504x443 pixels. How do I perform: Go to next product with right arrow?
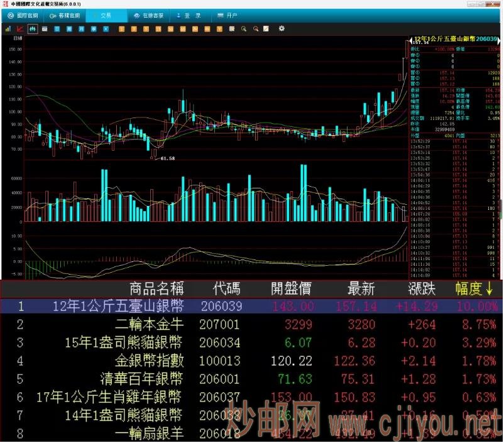[x=500, y=40]
